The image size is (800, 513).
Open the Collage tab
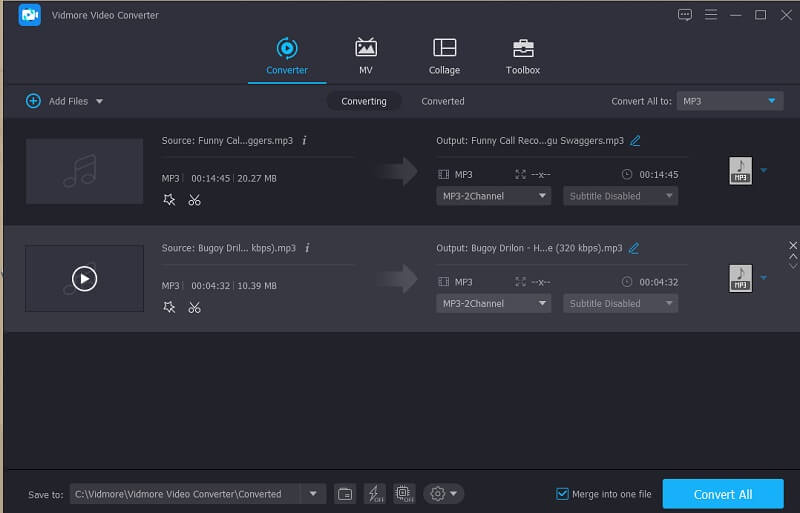point(444,57)
